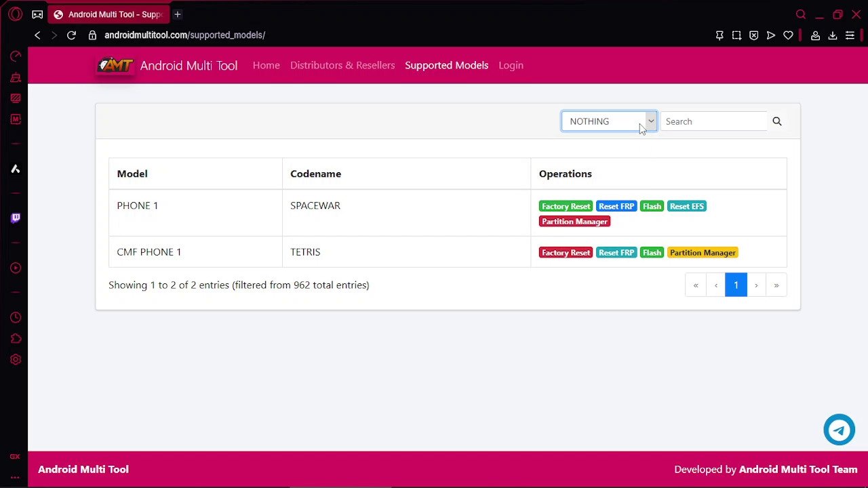Image resolution: width=868 pixels, height=488 pixels.
Task: Click the Model column header
Action: pyautogui.click(x=195, y=174)
